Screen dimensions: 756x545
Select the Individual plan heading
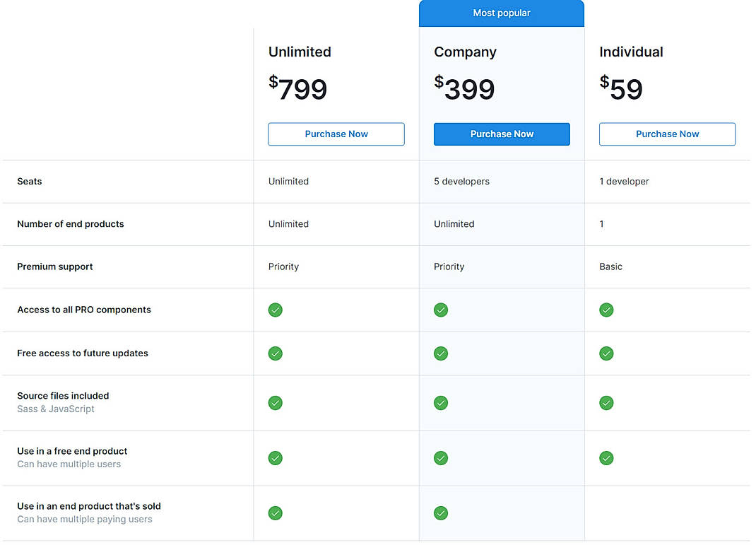click(631, 52)
